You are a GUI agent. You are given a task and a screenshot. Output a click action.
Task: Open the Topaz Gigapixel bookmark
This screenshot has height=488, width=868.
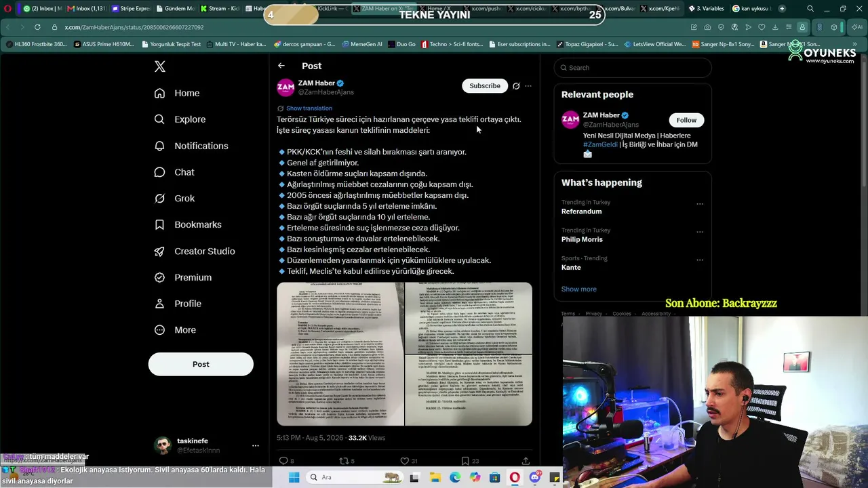[x=589, y=44]
